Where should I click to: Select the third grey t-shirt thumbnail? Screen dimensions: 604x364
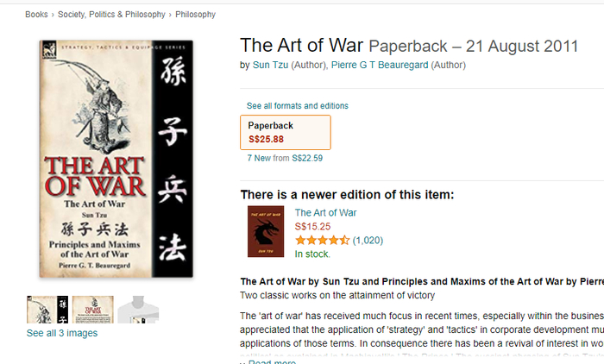[x=138, y=310]
